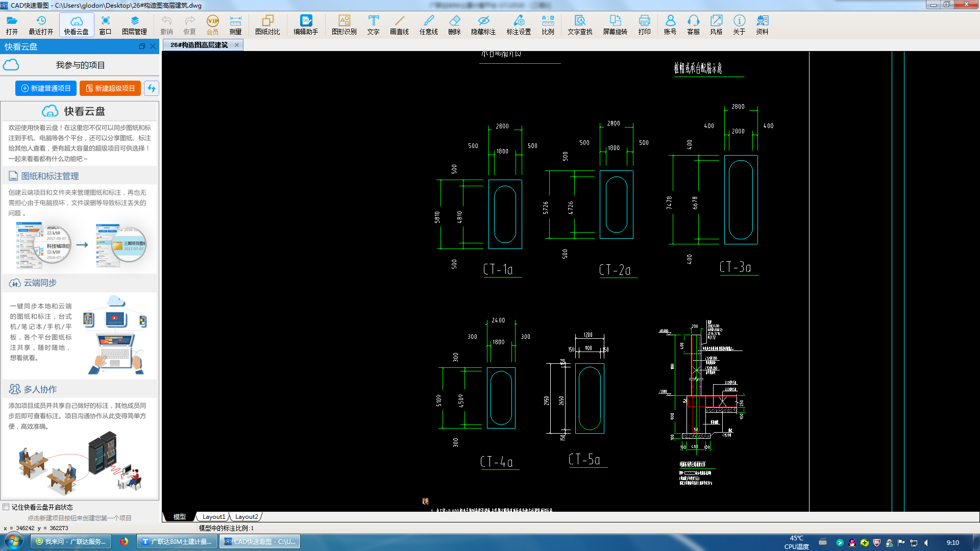Open Firefox from the taskbar
The image size is (980, 551).
[124, 542]
